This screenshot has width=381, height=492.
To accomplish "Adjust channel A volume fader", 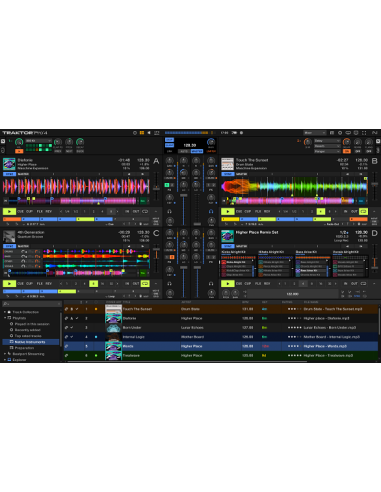I will pyautogui.click(x=183, y=195).
